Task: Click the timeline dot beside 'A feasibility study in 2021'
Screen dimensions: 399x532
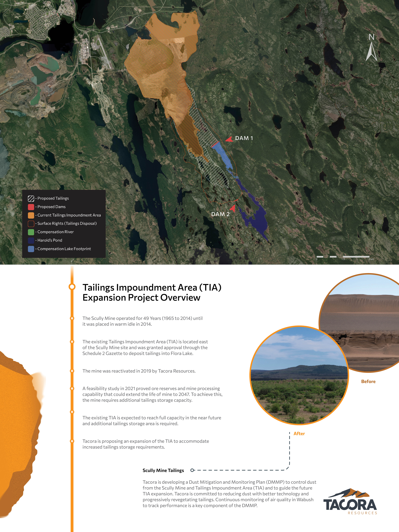Action: [x=72, y=388]
